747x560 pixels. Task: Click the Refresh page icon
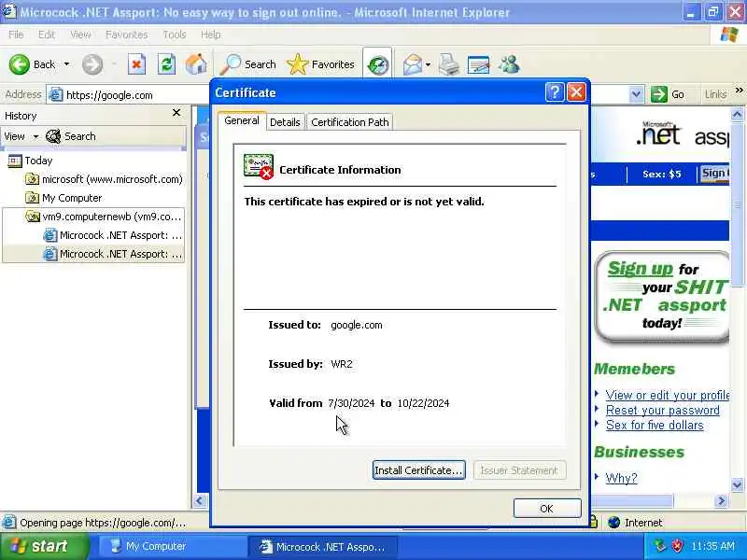[x=166, y=64]
